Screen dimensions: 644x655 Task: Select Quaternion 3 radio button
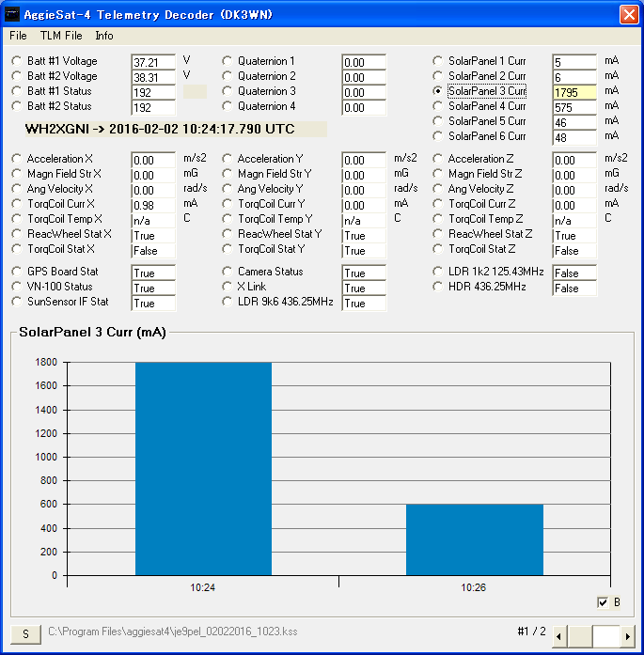228,91
